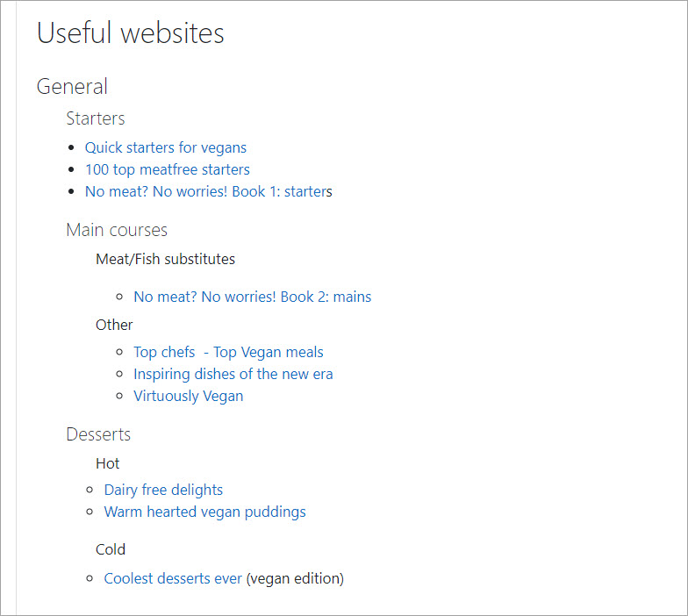Click the Other category label
This screenshot has width=688, height=616.
(114, 325)
